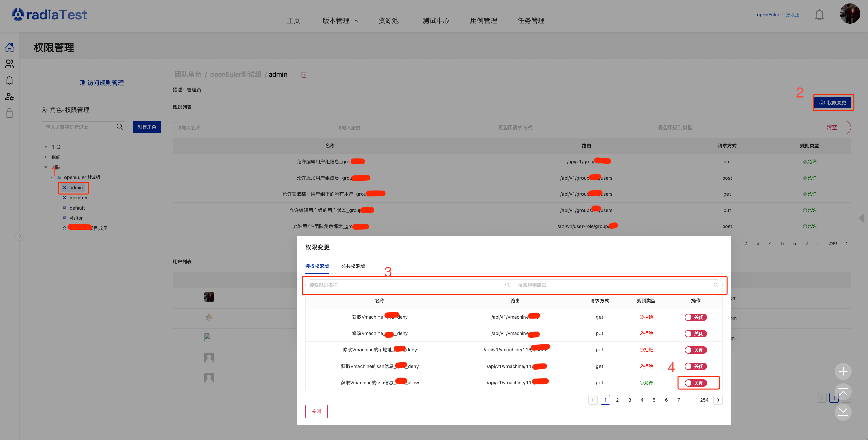The image size is (868, 440).
Task: Toggle the switch for 修改Vmachine的ip地址 deny rule
Action: [696, 350]
